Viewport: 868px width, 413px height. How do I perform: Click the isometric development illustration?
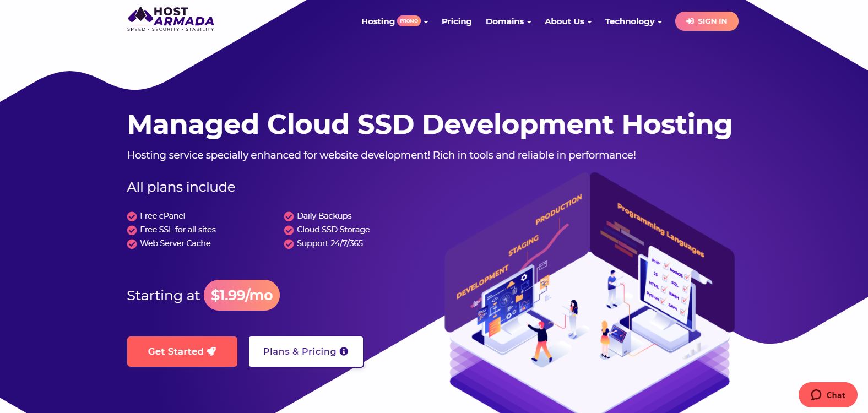point(589,292)
